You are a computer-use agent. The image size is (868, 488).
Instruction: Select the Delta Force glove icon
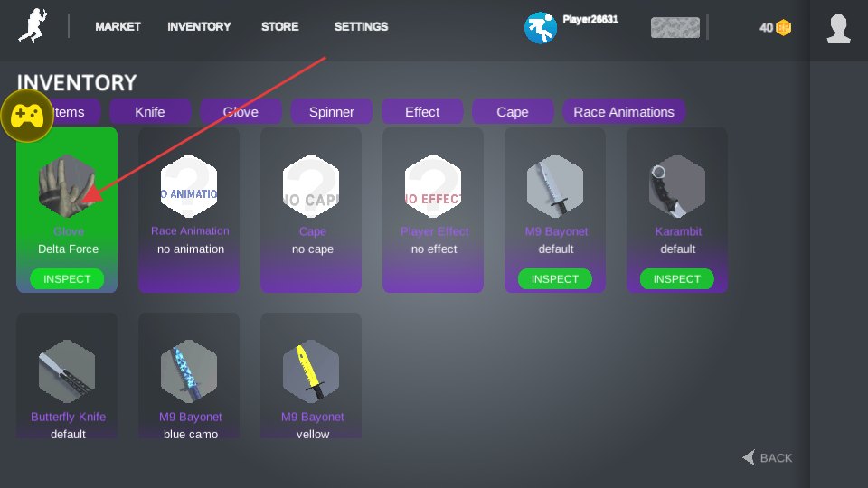[68, 186]
